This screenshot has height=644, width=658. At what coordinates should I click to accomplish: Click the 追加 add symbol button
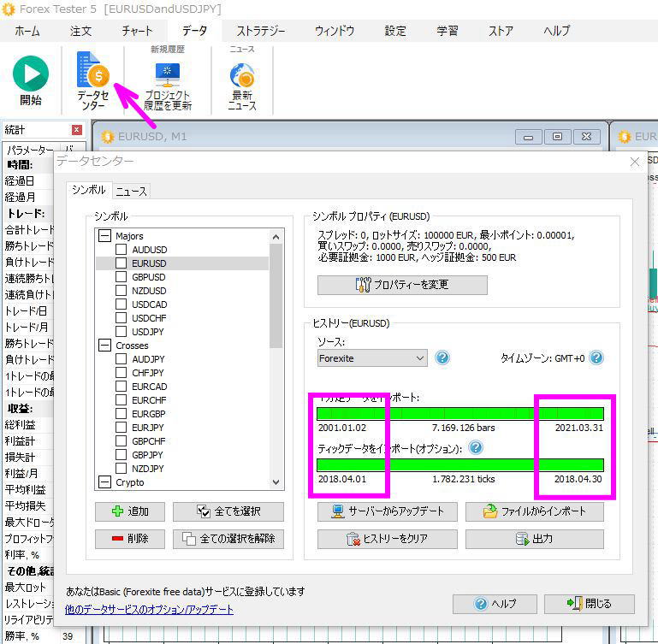[130, 511]
